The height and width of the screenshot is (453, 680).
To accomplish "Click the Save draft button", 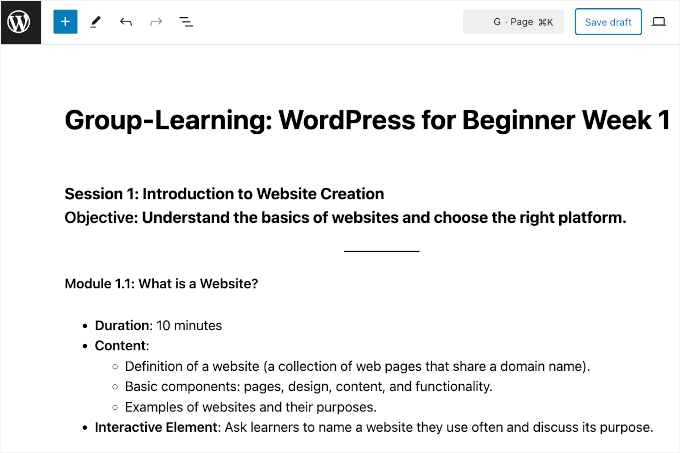I will click(608, 22).
